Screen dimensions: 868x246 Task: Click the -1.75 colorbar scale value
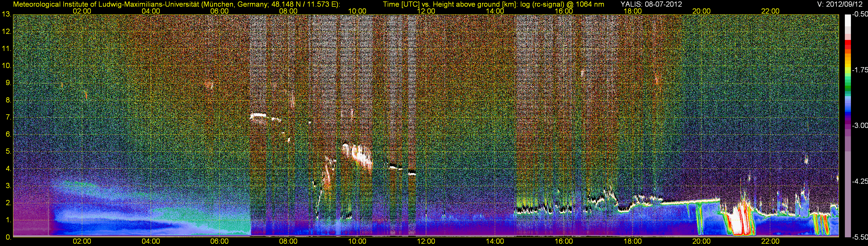(860, 70)
